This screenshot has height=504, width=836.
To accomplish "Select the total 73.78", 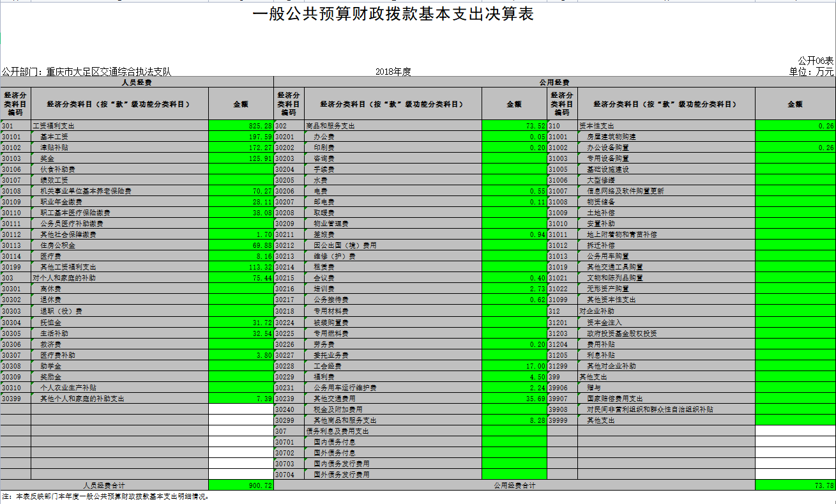I will 795,485.
